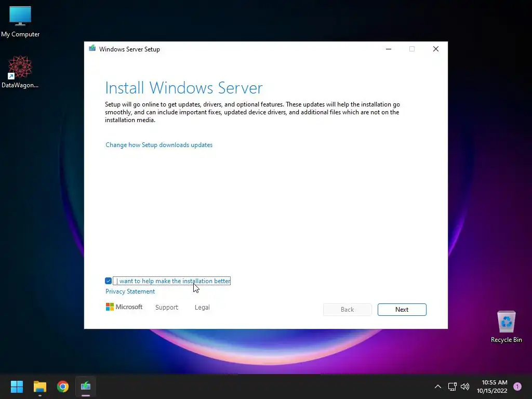
Task: Click the Windows Server Setup title bar icon
Action: [x=92, y=48]
